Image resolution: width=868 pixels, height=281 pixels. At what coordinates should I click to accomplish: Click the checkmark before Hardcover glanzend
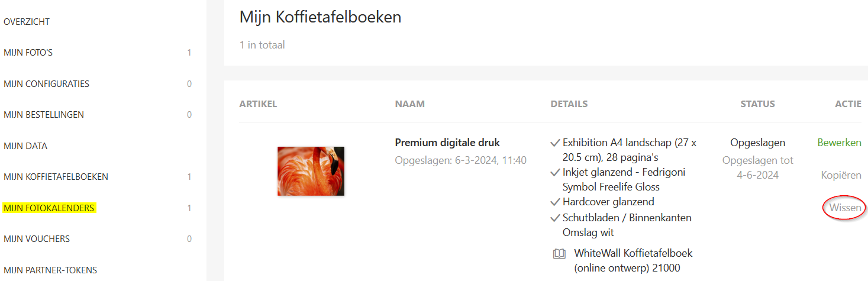[555, 202]
